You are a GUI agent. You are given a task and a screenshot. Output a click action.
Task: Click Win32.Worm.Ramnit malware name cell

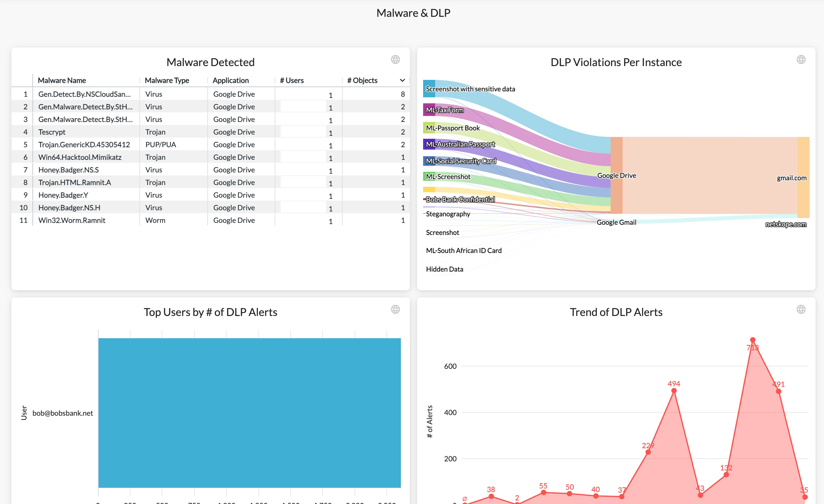pos(72,220)
